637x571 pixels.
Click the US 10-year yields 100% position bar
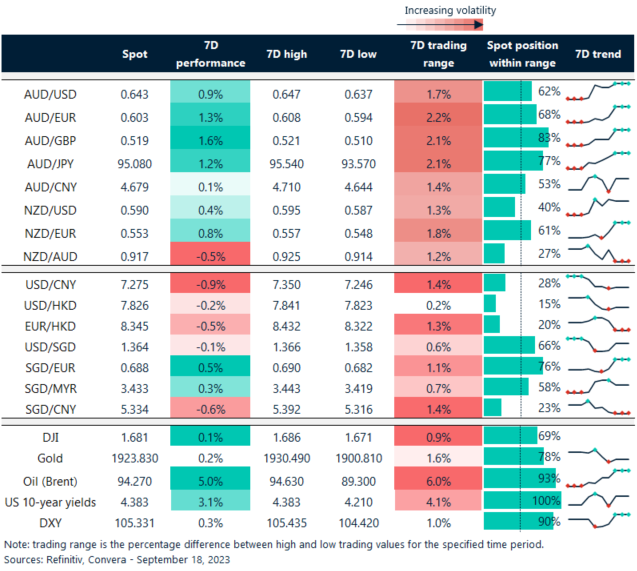click(522, 501)
